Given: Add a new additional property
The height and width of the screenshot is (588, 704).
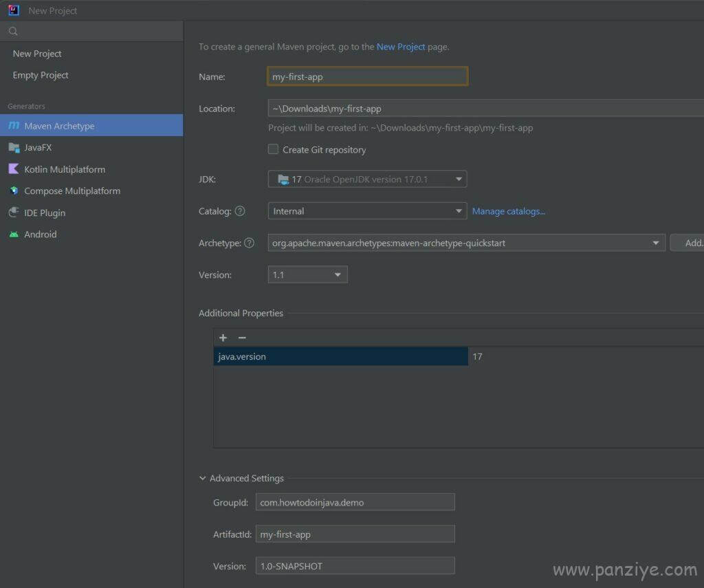Looking at the screenshot, I should [223, 338].
